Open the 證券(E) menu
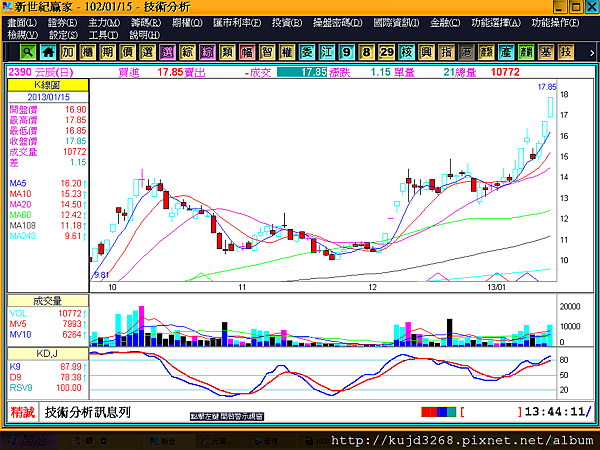Image resolution: width=600 pixels, height=450 pixels. [x=62, y=23]
